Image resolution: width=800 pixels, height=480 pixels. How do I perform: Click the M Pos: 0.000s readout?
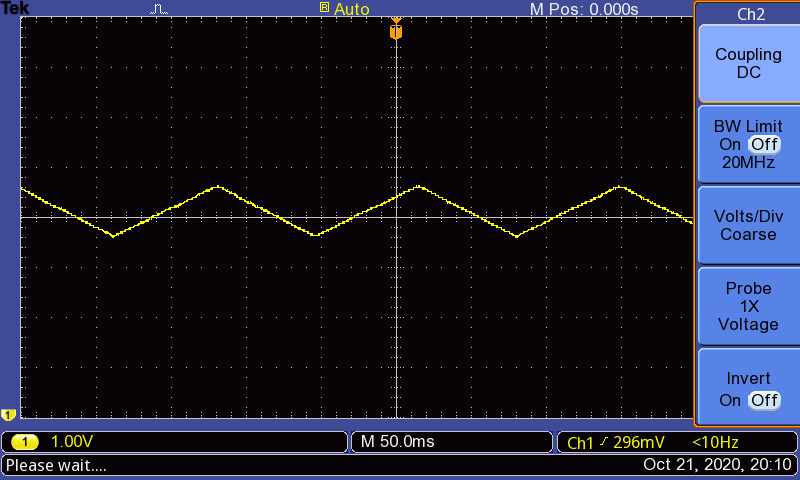pyautogui.click(x=584, y=9)
